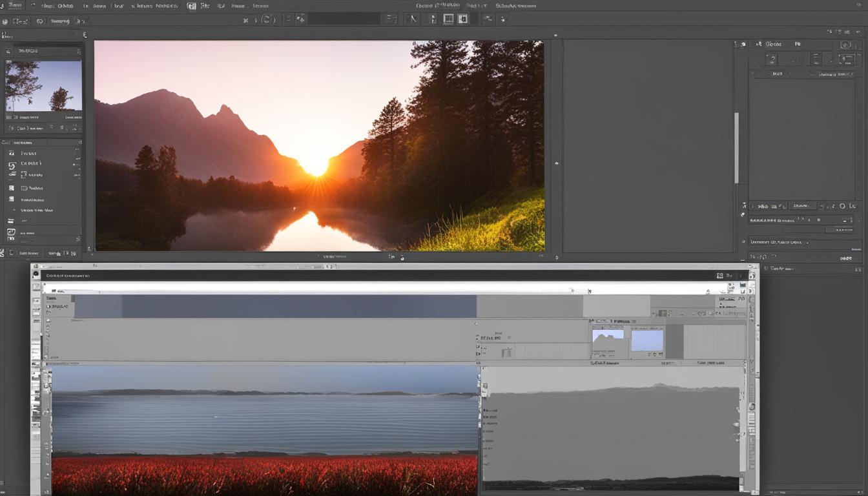Image resolution: width=868 pixels, height=496 pixels.
Task: Switch to the rightmost tab in right panel
Action: pos(797,44)
